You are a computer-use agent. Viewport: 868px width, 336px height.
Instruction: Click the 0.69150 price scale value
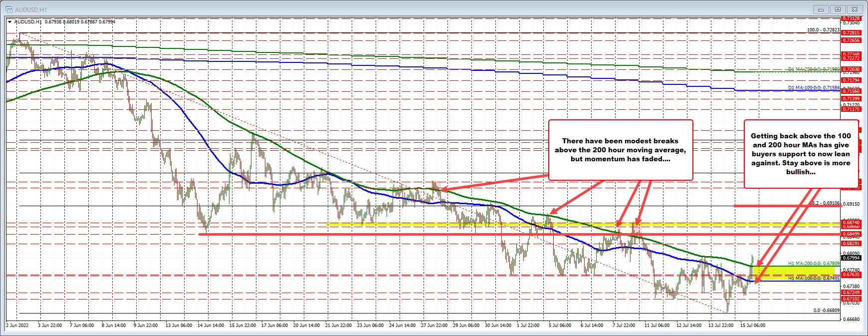click(851, 204)
